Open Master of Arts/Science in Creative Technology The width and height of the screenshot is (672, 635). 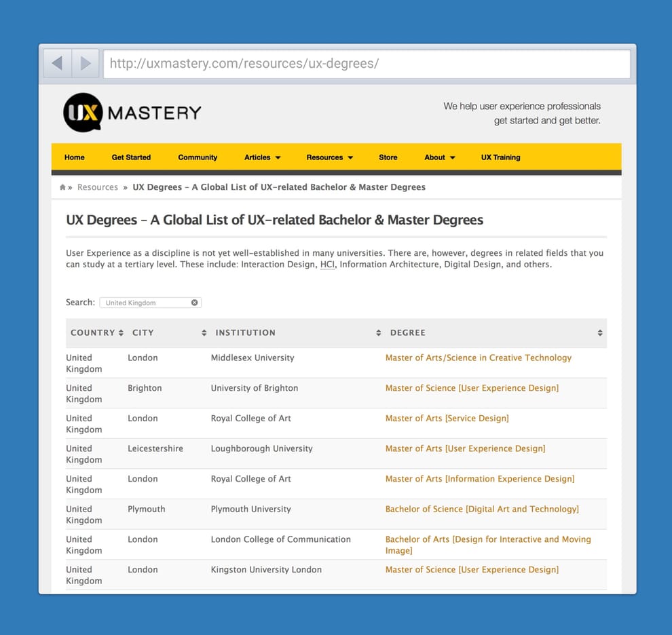(x=479, y=358)
